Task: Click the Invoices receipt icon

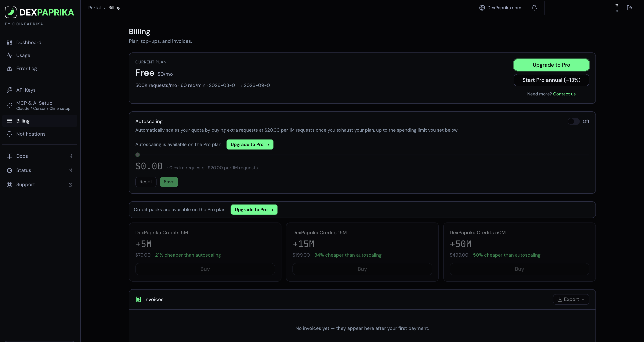Action: [138, 299]
